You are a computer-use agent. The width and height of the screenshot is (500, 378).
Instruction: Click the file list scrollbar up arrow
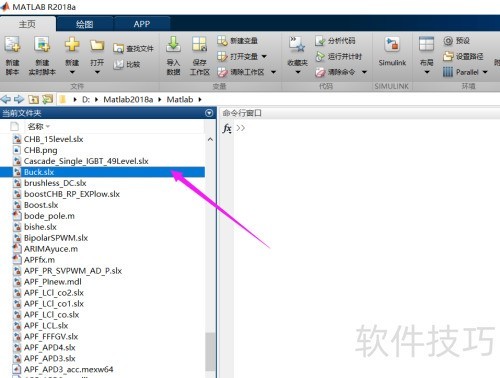point(210,140)
